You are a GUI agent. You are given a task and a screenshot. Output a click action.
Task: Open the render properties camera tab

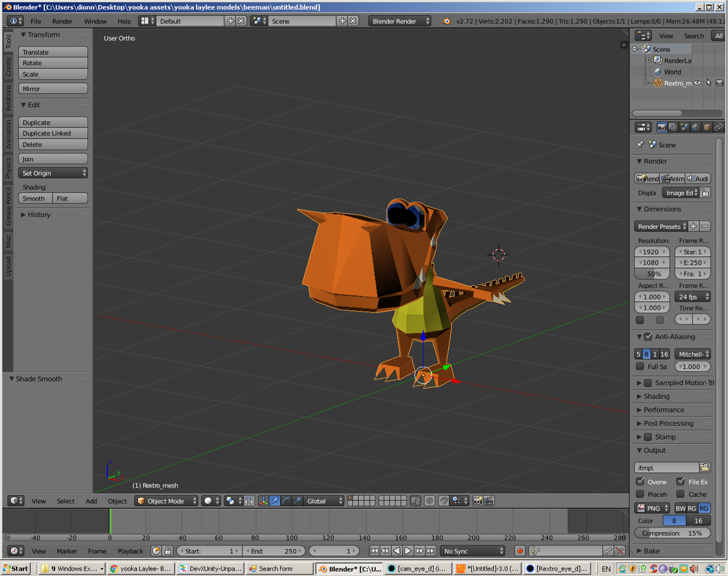[661, 127]
